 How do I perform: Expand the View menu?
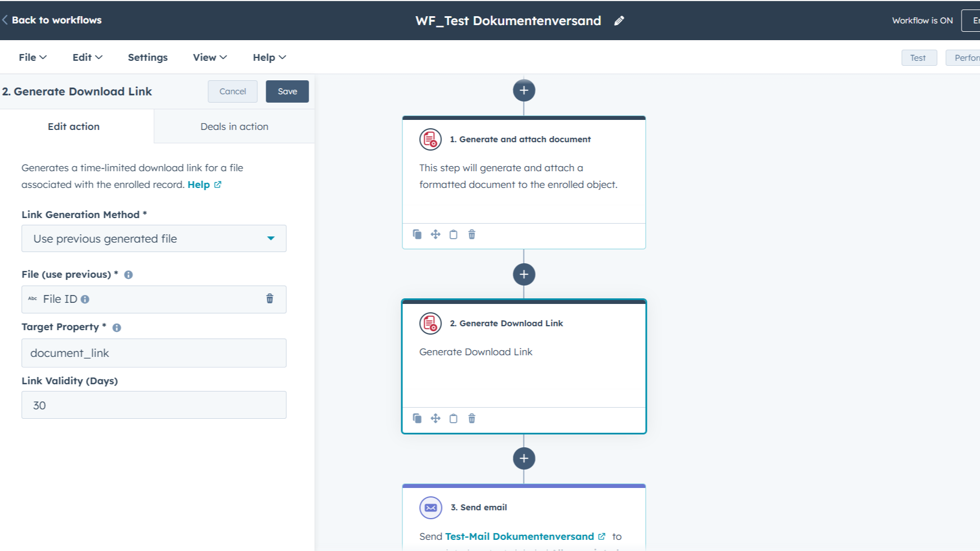[209, 57]
